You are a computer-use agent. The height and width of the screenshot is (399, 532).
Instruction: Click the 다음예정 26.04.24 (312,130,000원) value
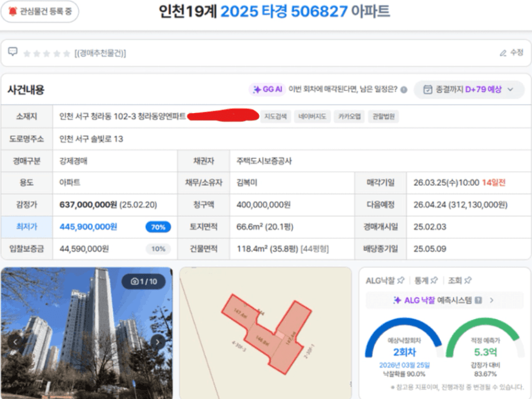pyautogui.click(x=461, y=205)
